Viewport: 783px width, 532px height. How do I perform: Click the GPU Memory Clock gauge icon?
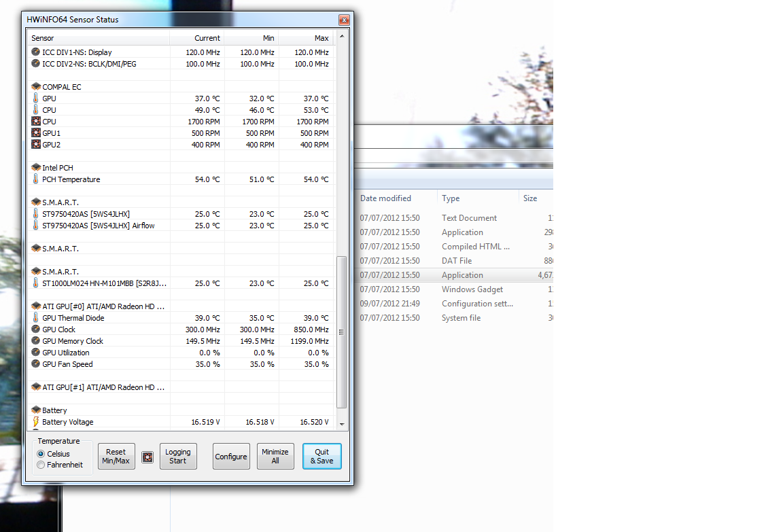35,340
